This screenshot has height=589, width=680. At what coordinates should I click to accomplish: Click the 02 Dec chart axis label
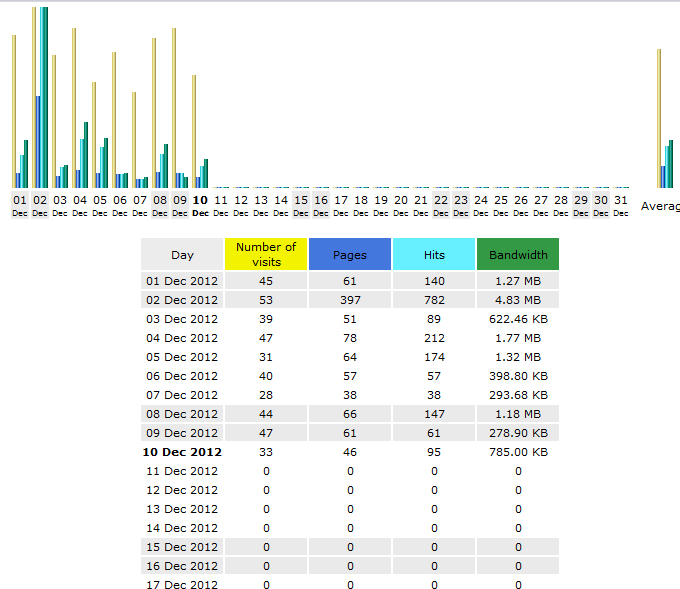click(40, 205)
